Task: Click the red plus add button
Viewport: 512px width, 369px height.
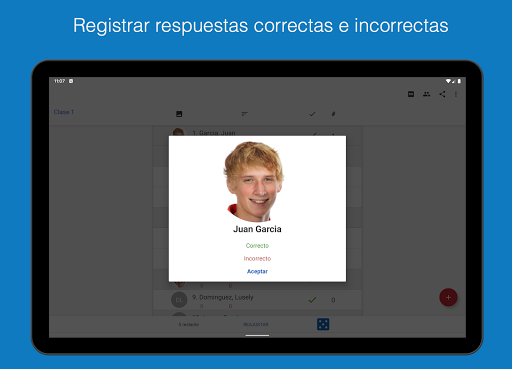Action: [x=448, y=297]
